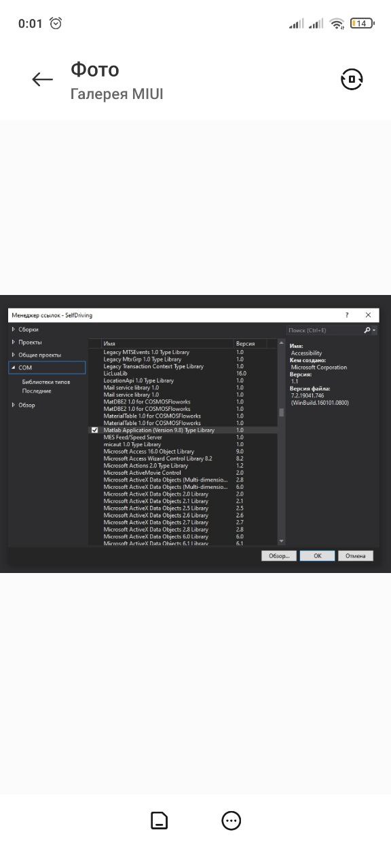Tap the edit note icon in bottom bar
The image size is (391, 868).
(159, 821)
